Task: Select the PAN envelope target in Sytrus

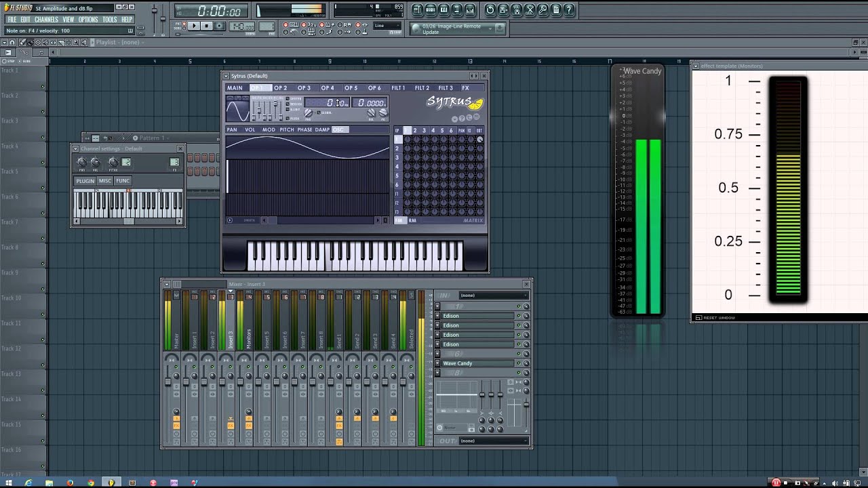Action: tap(232, 129)
